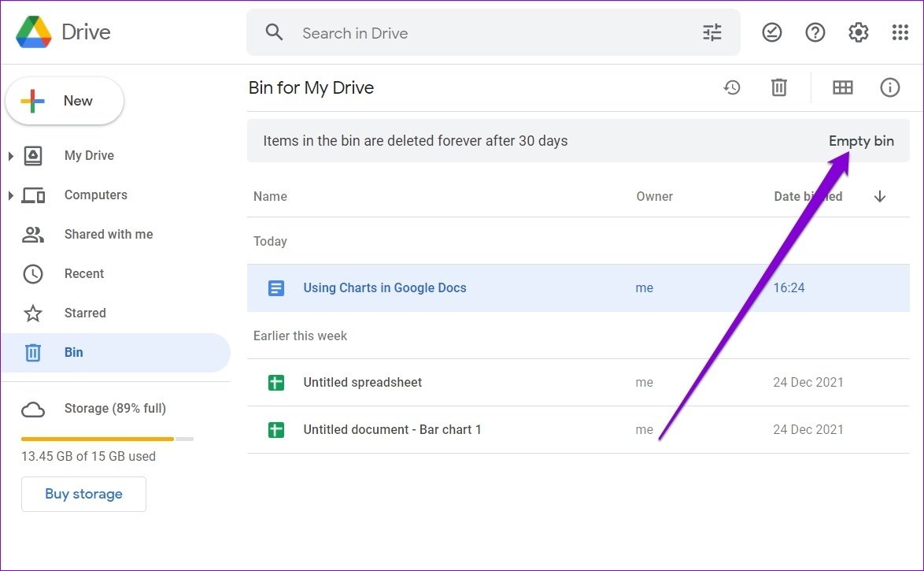Click the Search in Drive field
The height and width of the screenshot is (571, 924).
tap(493, 32)
